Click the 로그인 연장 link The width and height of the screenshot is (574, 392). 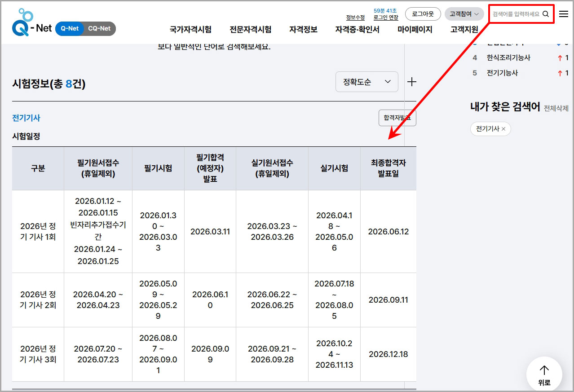[385, 18]
